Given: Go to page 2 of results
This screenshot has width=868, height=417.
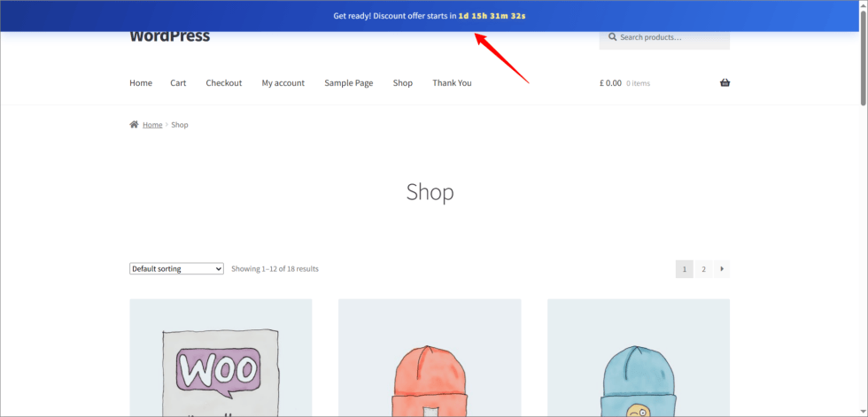Looking at the screenshot, I should [703, 269].
